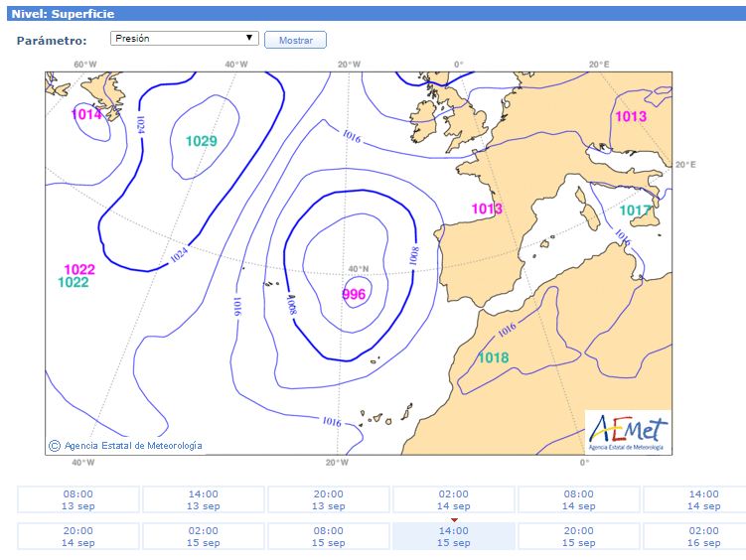Select the 02:00 16 sep time slot
746x560 pixels.
[694, 536]
